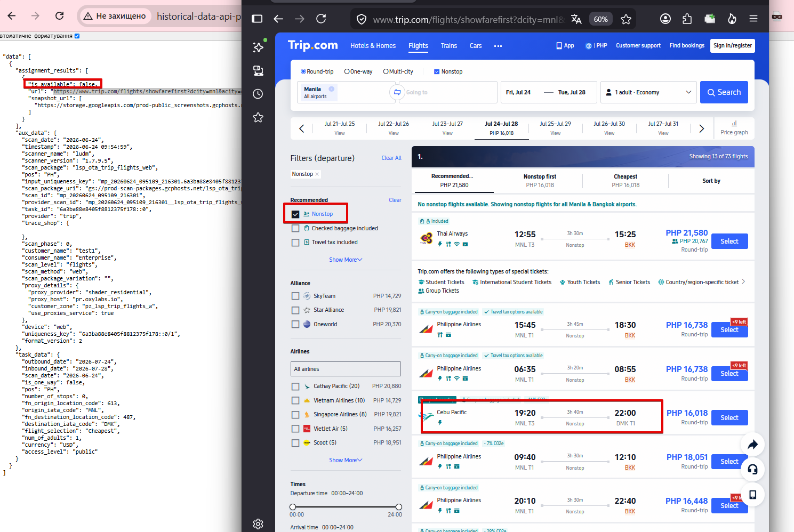
Task: Open the translate page icon in address bar
Action: tap(576, 19)
